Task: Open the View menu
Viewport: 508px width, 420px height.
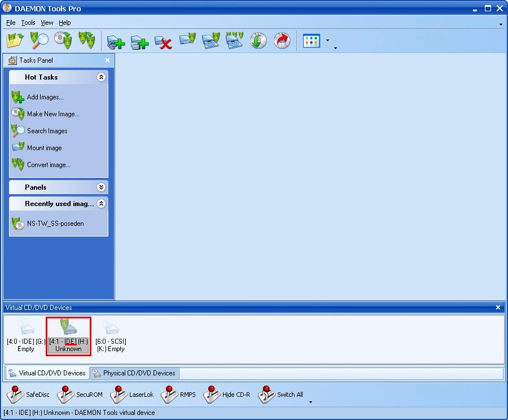Action: (47, 23)
